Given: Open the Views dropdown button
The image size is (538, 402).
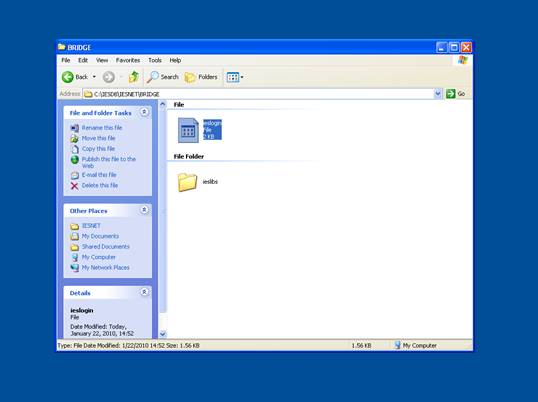Looking at the screenshot, I should [235, 77].
